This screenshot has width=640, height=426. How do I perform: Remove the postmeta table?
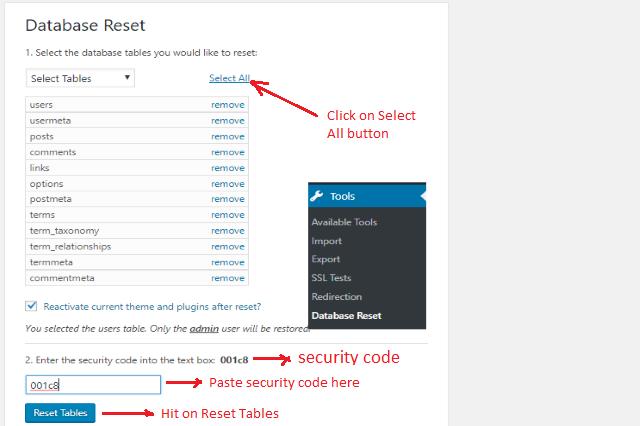tap(228, 199)
